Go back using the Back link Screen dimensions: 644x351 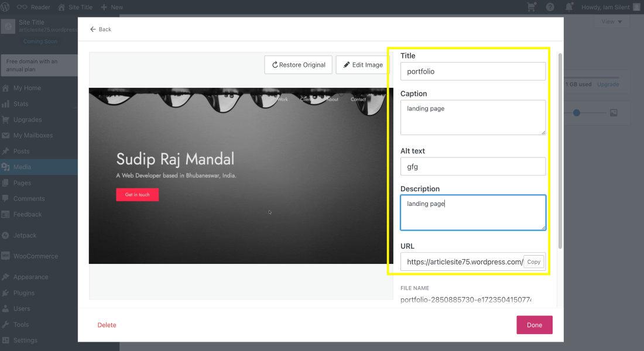coord(101,29)
